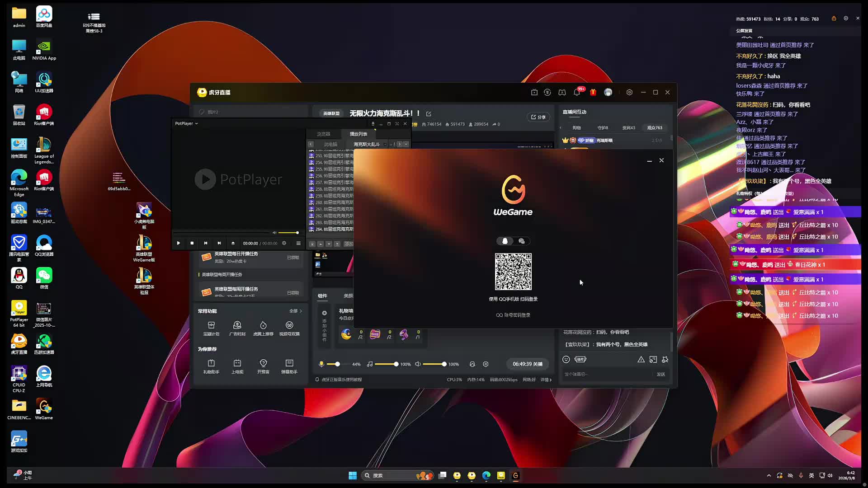The width and height of the screenshot is (868, 488).
Task: Click the emoji smiley icon in chat
Action: pyautogui.click(x=566, y=360)
